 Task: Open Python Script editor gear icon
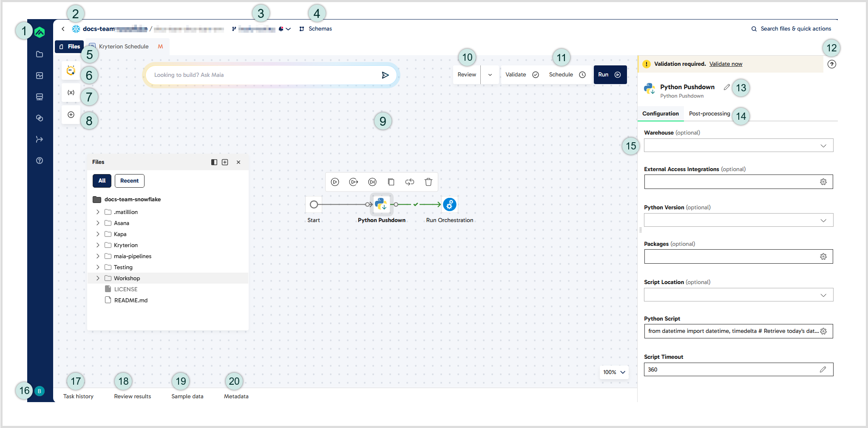[x=823, y=331]
